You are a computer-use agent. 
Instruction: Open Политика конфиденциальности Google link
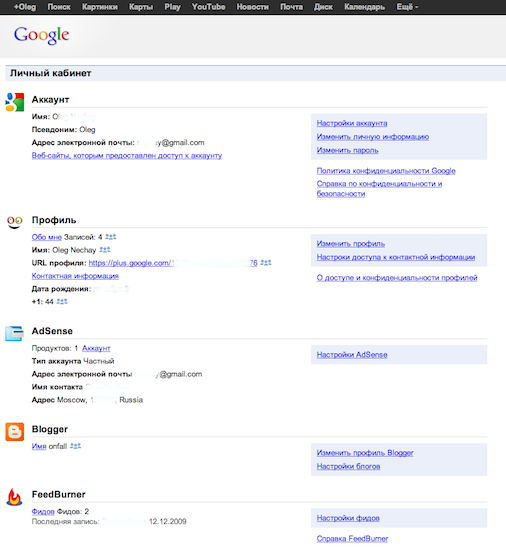point(386,171)
